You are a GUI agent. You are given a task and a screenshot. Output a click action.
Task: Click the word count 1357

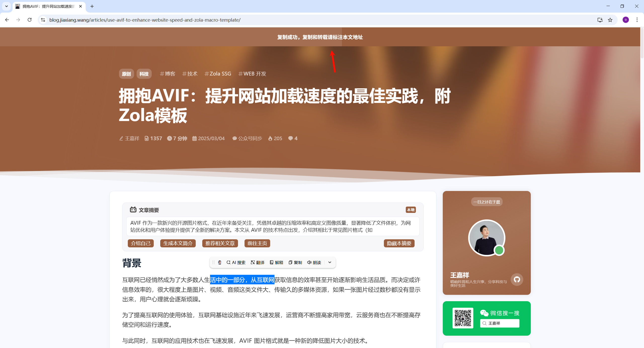(x=153, y=138)
